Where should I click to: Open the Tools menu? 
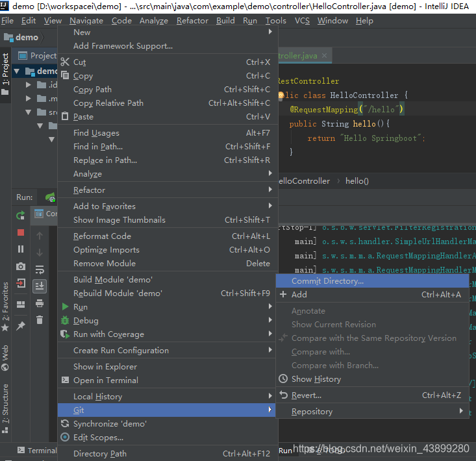pyautogui.click(x=275, y=21)
